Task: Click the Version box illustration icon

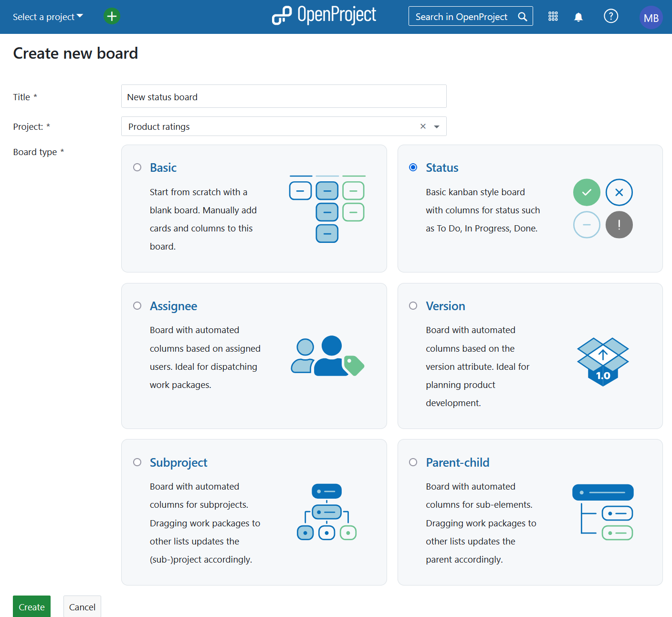Action: pyautogui.click(x=602, y=362)
